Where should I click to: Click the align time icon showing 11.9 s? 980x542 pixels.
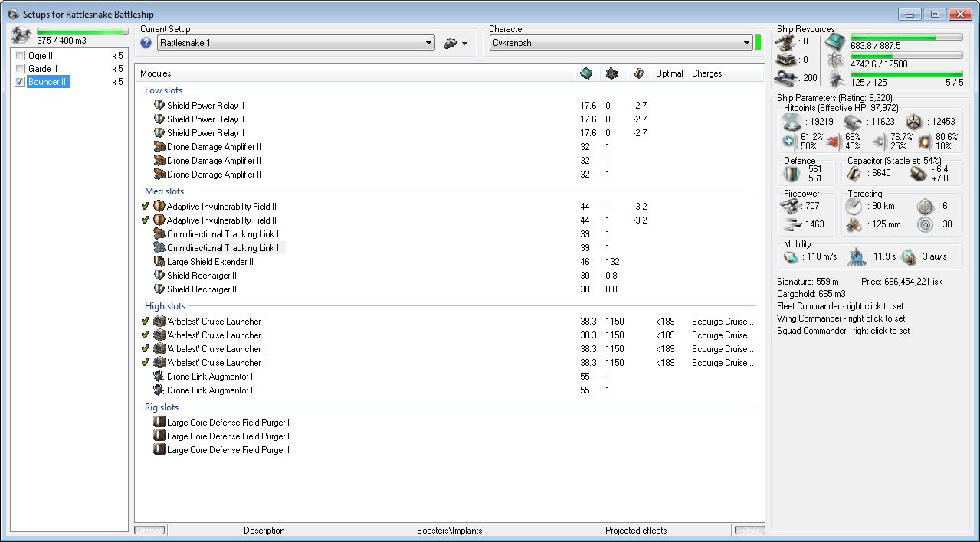[857, 256]
